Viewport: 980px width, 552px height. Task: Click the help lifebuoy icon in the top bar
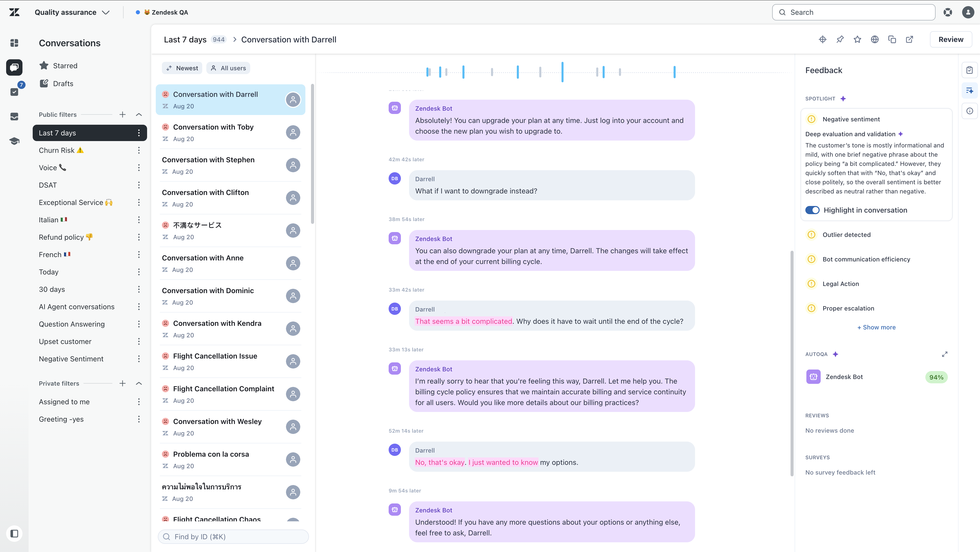click(948, 12)
